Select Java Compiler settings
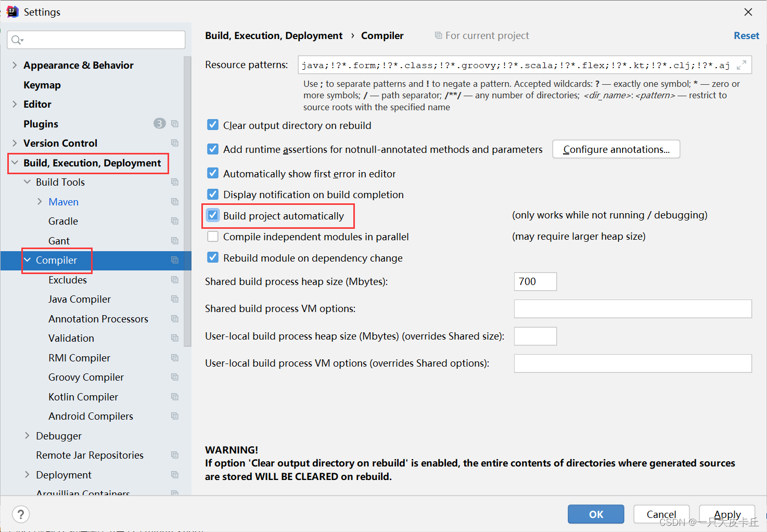The image size is (767, 532). [80, 299]
